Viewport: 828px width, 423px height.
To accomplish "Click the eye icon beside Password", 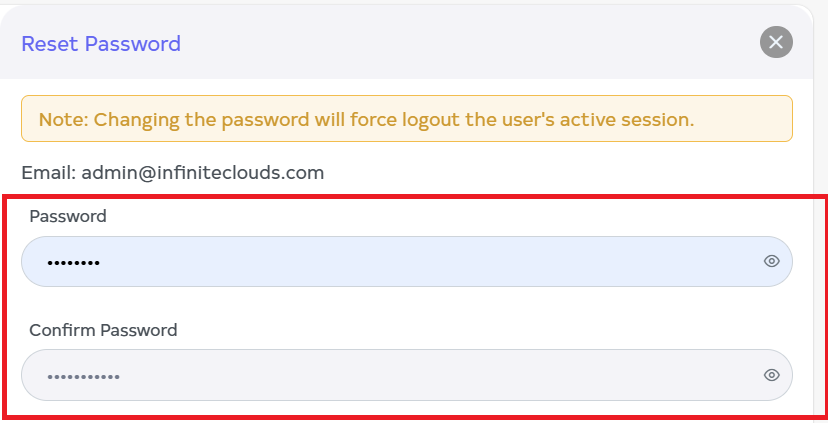I will pyautogui.click(x=771, y=262).
